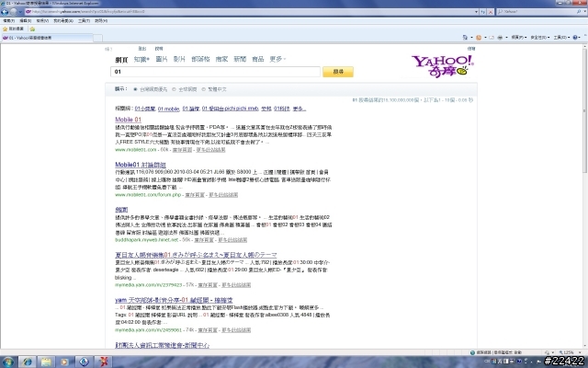Select the 部落格 search category tab
Viewport: 588px width, 368px height.
click(x=200, y=59)
